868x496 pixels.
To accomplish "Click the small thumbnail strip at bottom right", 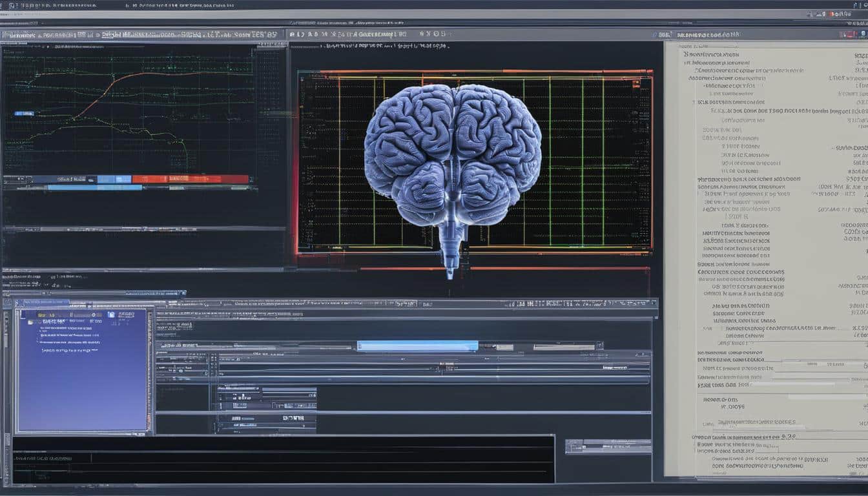I will [x=608, y=446].
